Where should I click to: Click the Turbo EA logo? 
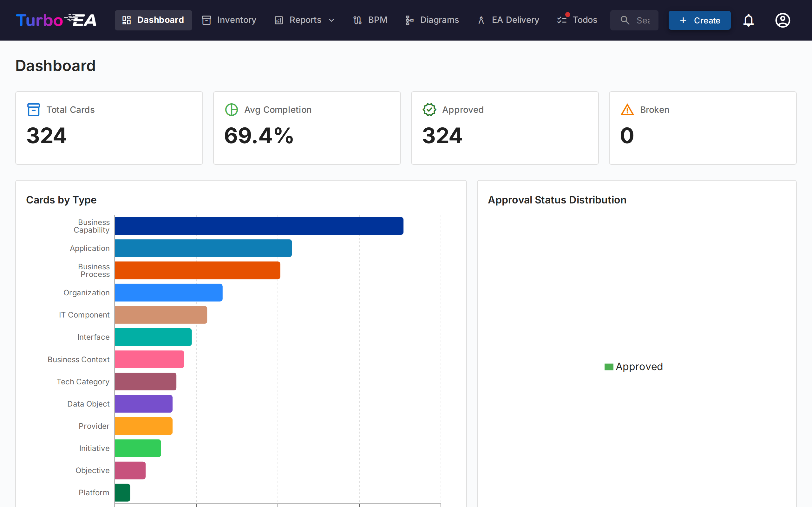56,20
